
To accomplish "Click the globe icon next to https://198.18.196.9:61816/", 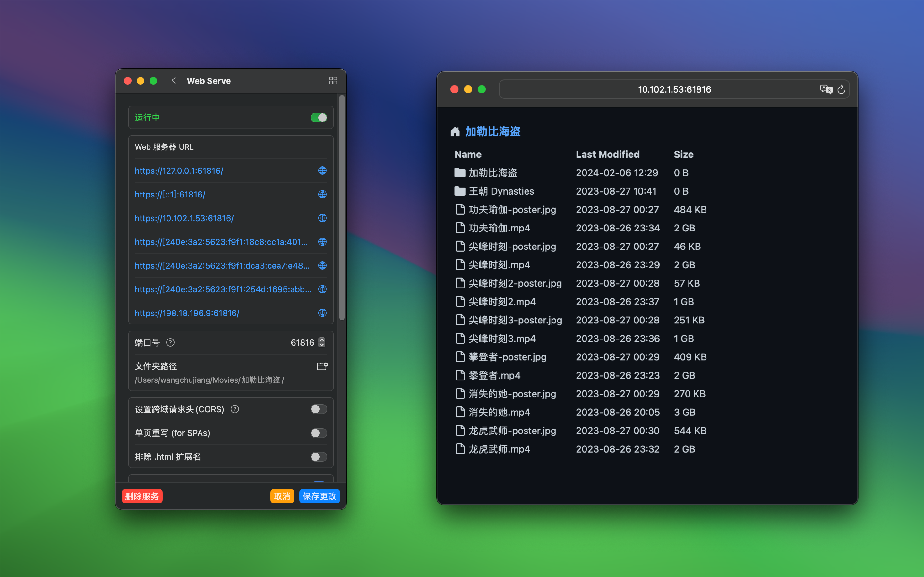I will [323, 313].
